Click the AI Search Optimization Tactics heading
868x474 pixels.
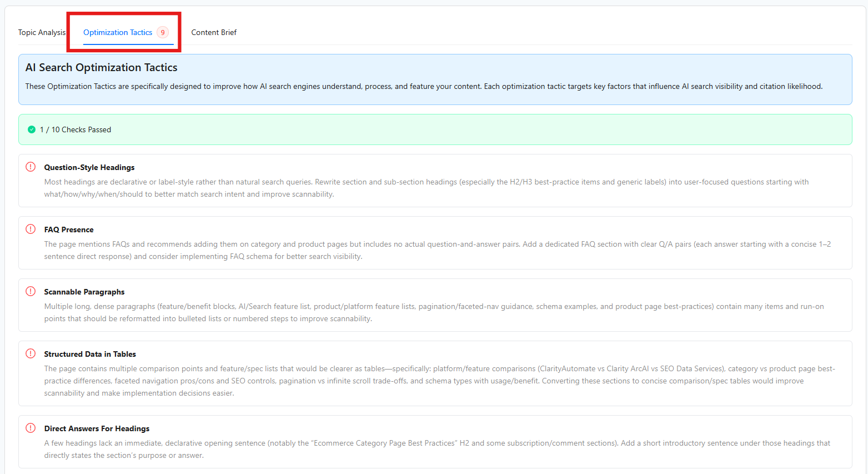pos(102,67)
